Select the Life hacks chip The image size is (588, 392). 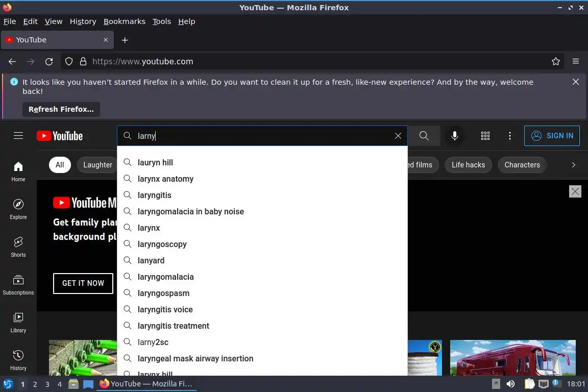pyautogui.click(x=468, y=165)
